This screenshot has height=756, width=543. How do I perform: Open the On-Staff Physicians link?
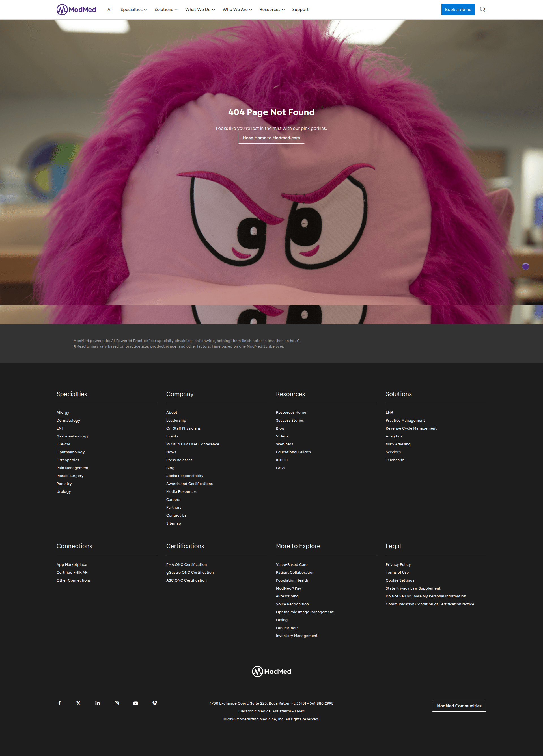[184, 428]
